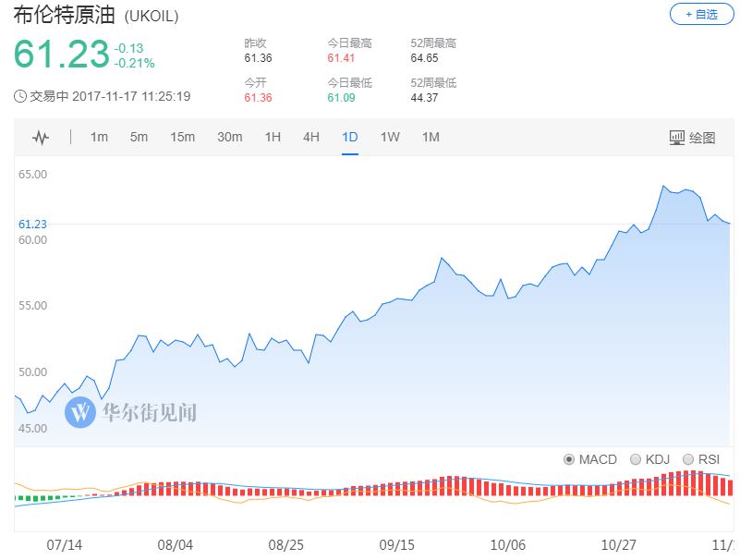
Task: Switch to the 1m timeframe tab
Action: coord(99,138)
